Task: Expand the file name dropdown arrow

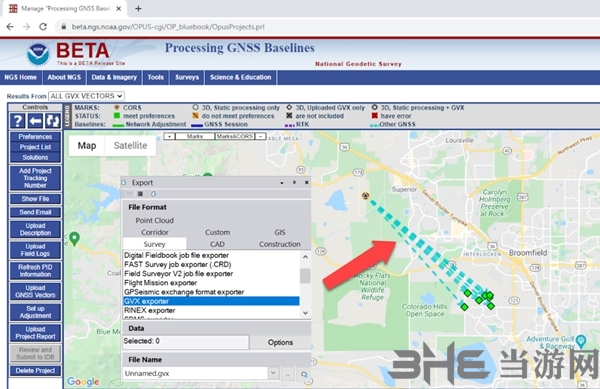Action: 273,373
